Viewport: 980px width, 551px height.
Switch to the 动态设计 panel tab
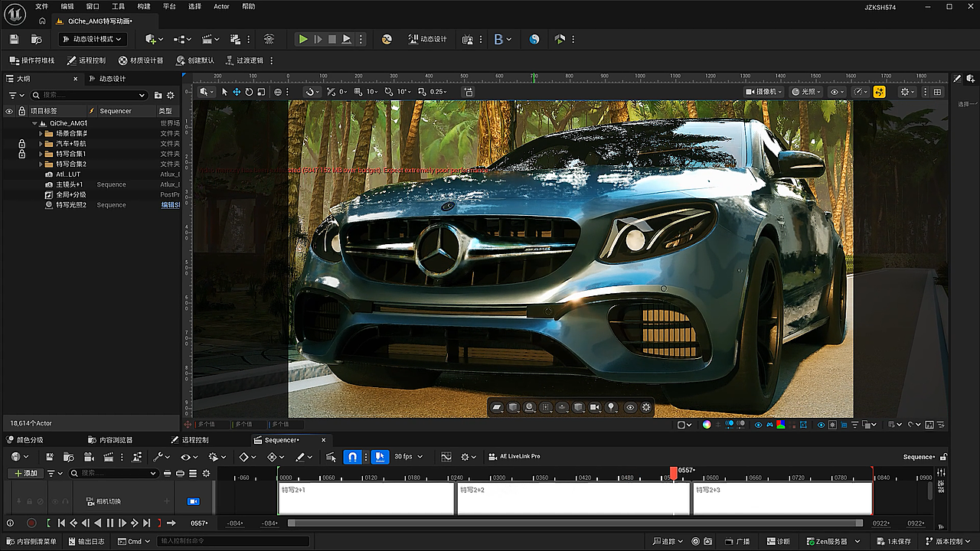point(107,79)
